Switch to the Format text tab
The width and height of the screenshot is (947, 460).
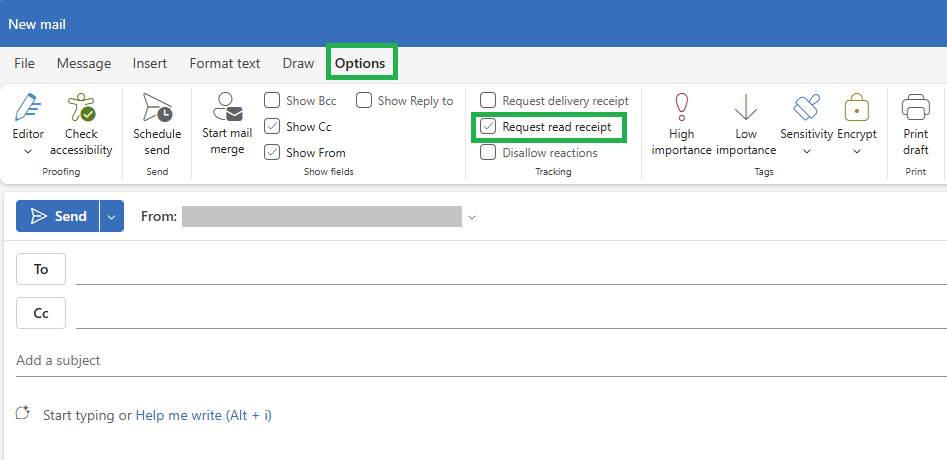tap(225, 63)
